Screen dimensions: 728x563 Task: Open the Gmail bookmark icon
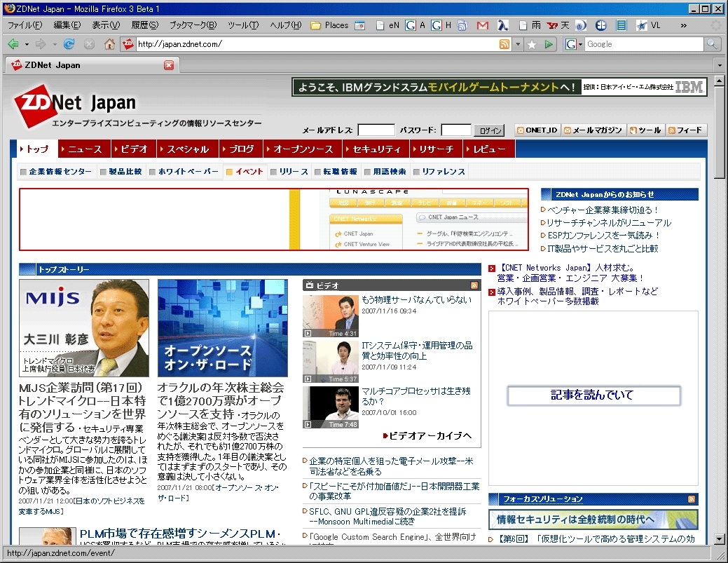(x=482, y=25)
